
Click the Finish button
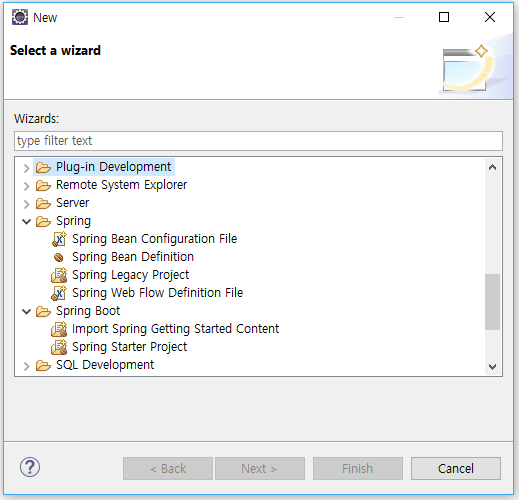tap(358, 468)
